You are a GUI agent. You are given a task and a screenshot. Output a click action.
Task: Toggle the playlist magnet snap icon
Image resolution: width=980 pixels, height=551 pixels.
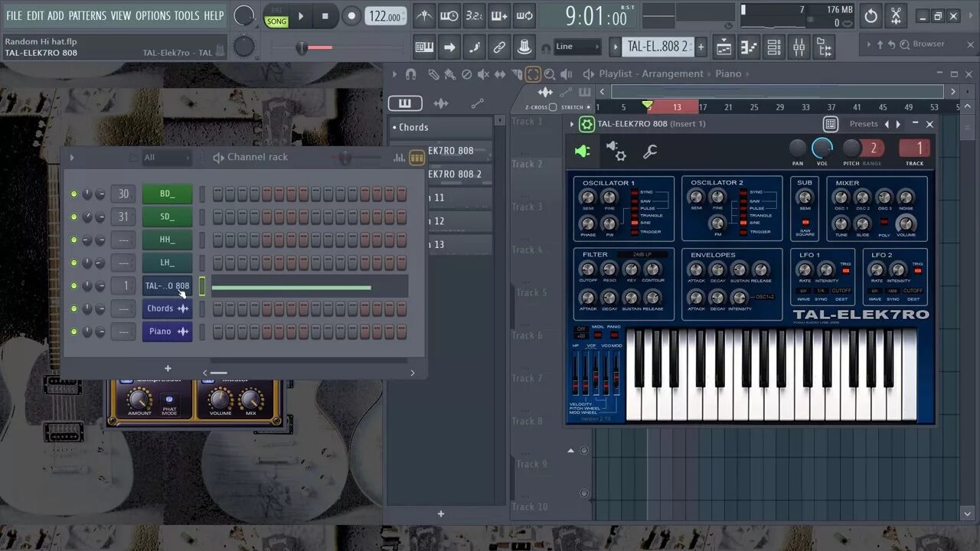411,74
